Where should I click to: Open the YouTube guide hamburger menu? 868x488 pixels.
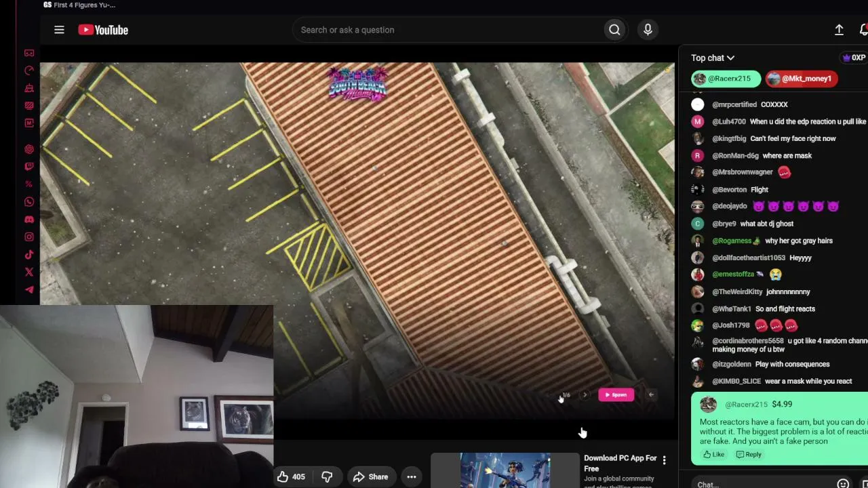click(59, 30)
